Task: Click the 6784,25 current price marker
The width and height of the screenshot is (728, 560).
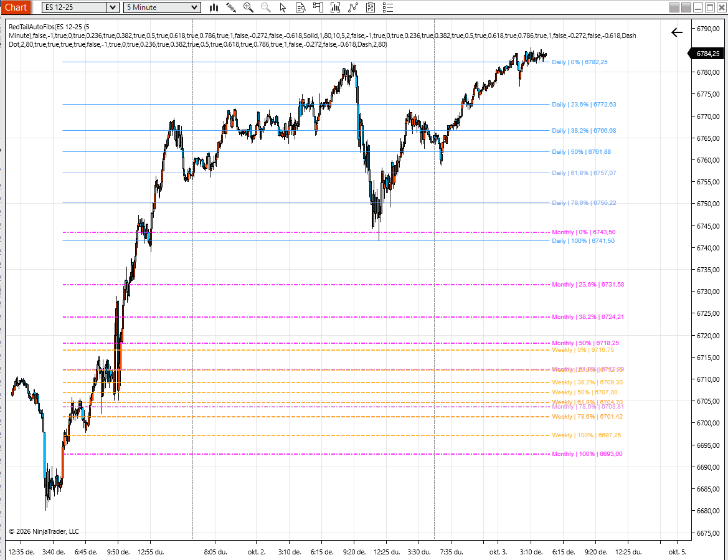Action: [707, 54]
